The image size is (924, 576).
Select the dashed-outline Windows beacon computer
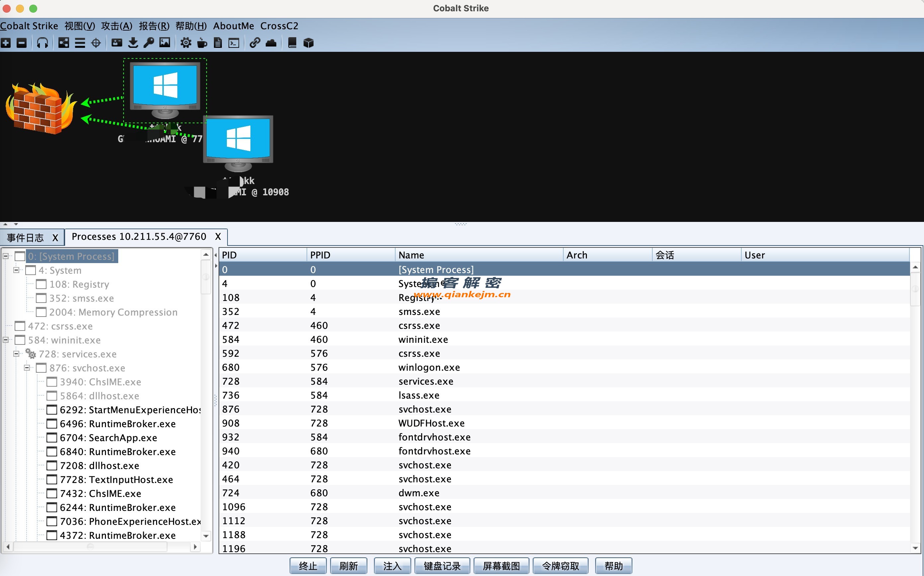coord(165,91)
